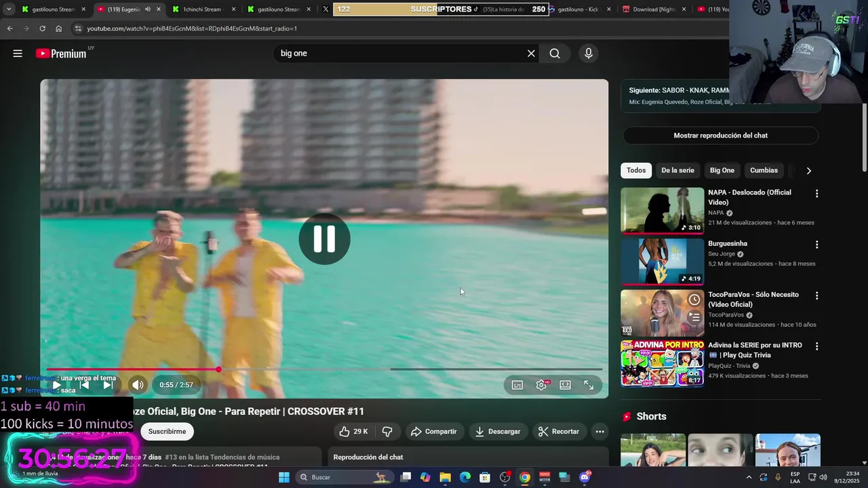This screenshot has width=868, height=488.
Task: Run search with the magnifier button
Action: point(555,54)
